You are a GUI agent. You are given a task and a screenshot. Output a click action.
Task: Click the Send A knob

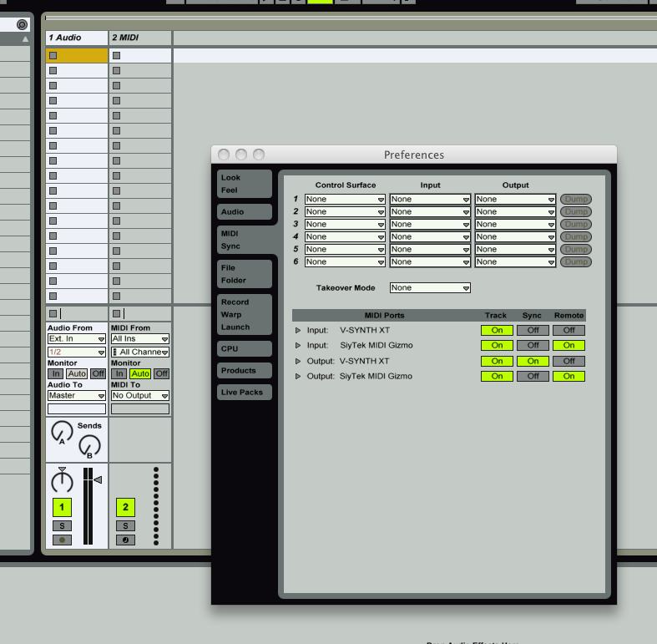click(62, 432)
